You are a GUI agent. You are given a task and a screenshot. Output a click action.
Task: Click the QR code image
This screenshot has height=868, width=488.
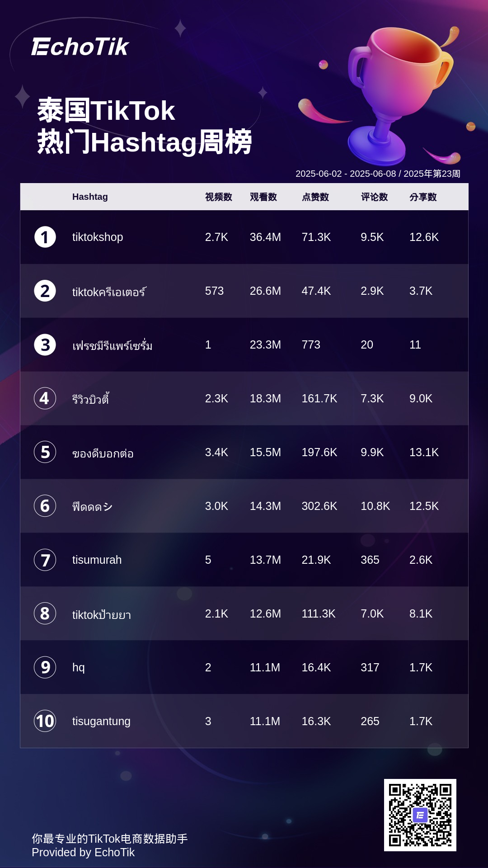pyautogui.click(x=420, y=815)
